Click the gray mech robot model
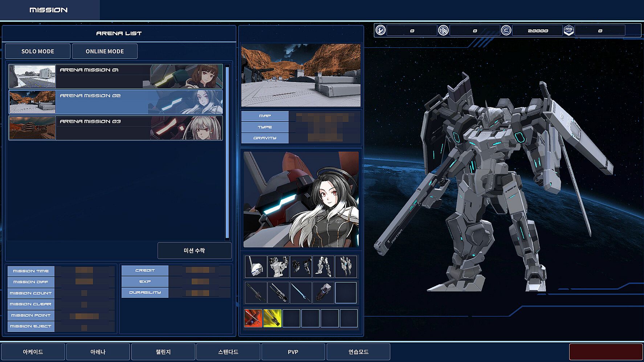Screen dimensions: 644x362 494,182
